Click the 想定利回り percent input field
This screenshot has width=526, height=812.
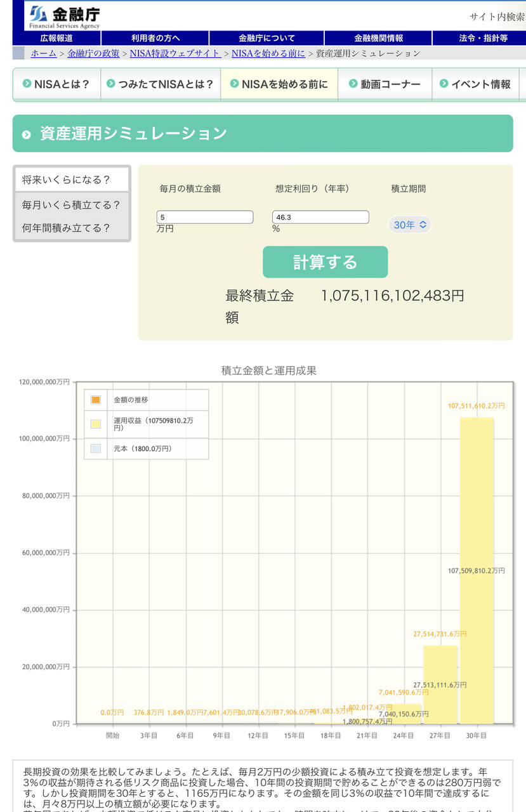click(x=320, y=217)
